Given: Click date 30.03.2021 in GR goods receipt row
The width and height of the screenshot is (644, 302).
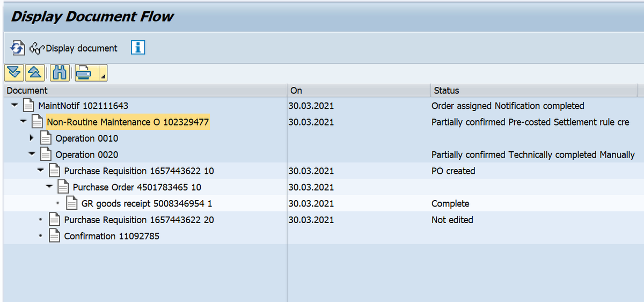Looking at the screenshot, I should click(311, 204).
